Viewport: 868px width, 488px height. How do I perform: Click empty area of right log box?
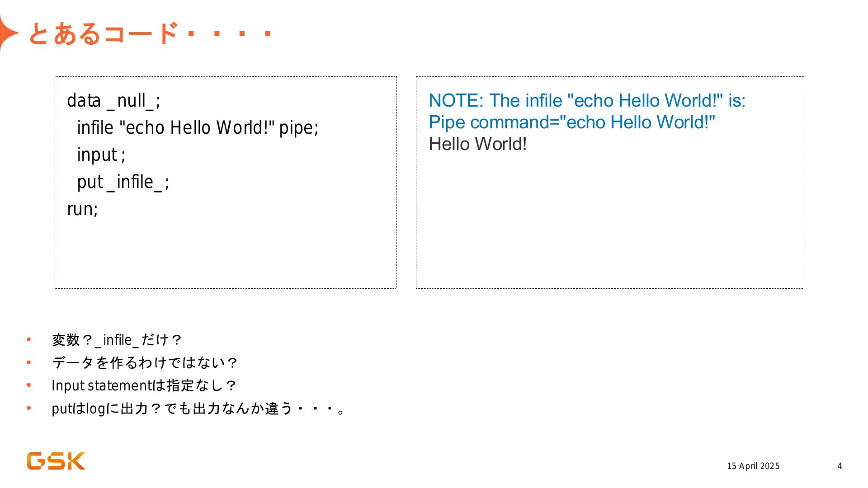(x=610, y=221)
